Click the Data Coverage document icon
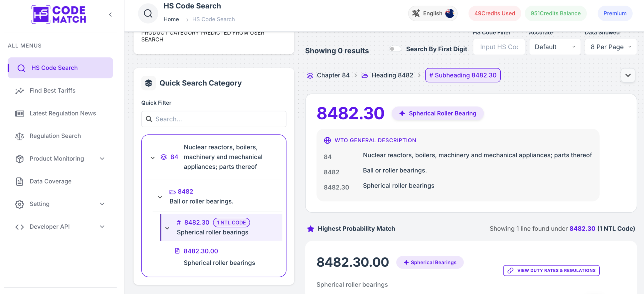 19,182
